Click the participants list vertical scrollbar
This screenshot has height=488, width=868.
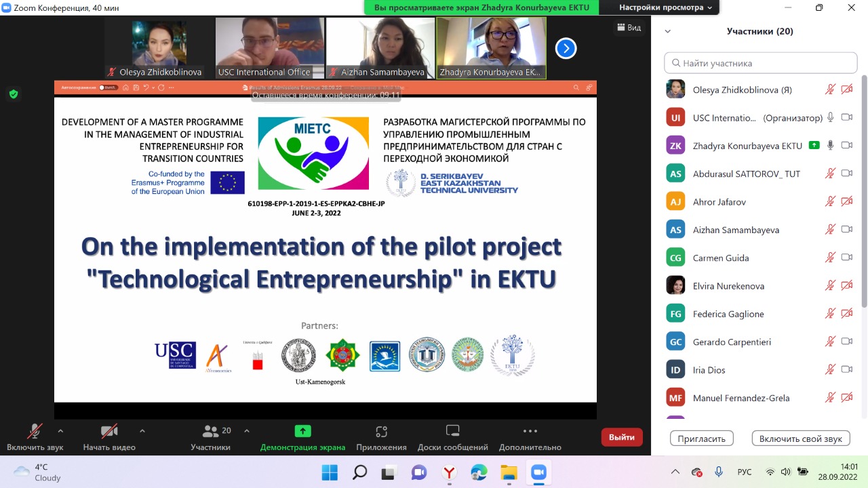point(863,203)
